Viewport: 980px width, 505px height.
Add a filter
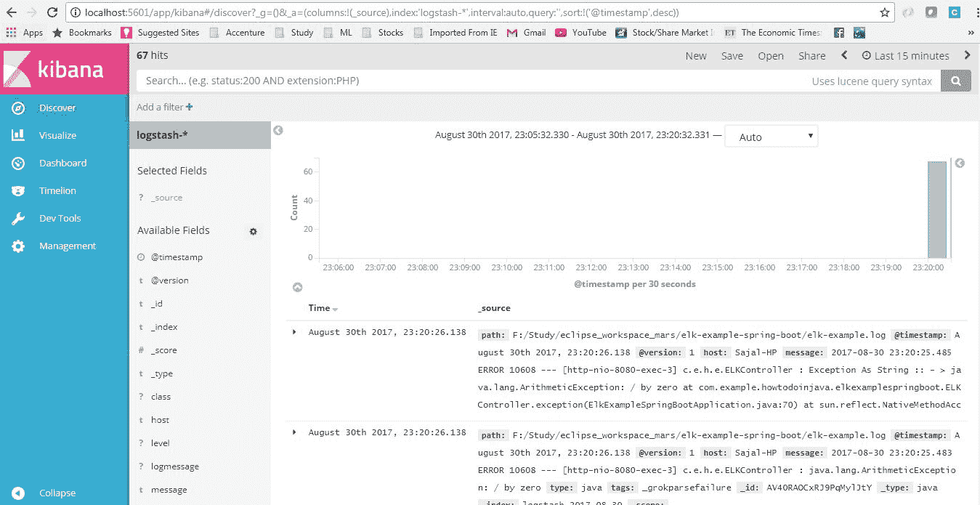pos(165,107)
